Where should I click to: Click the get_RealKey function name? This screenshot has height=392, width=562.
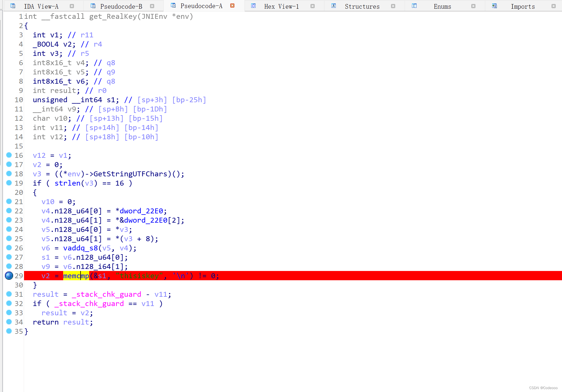[x=113, y=17]
